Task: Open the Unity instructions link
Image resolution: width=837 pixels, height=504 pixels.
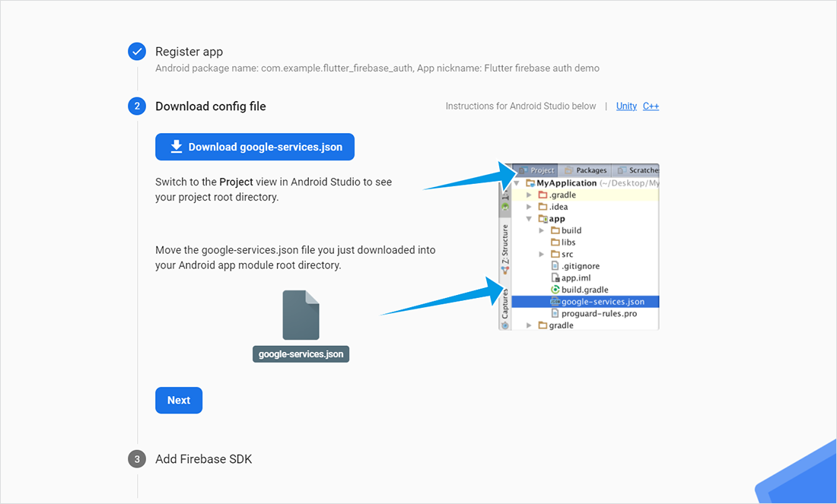Action: pyautogui.click(x=626, y=106)
